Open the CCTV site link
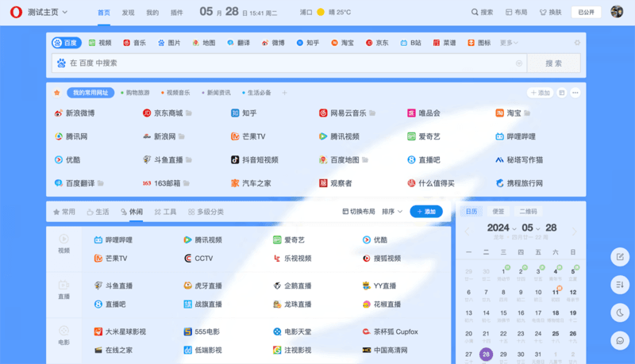 pos(198,258)
